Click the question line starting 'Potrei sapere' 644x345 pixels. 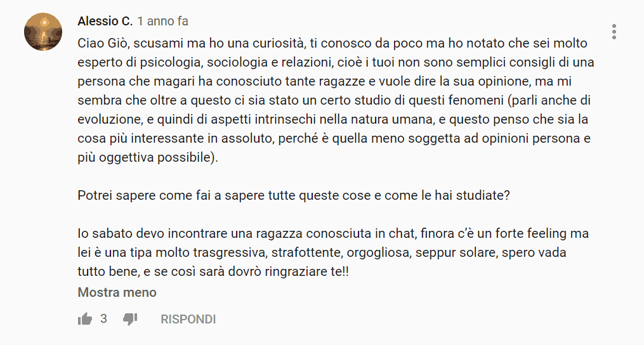pyautogui.click(x=294, y=195)
